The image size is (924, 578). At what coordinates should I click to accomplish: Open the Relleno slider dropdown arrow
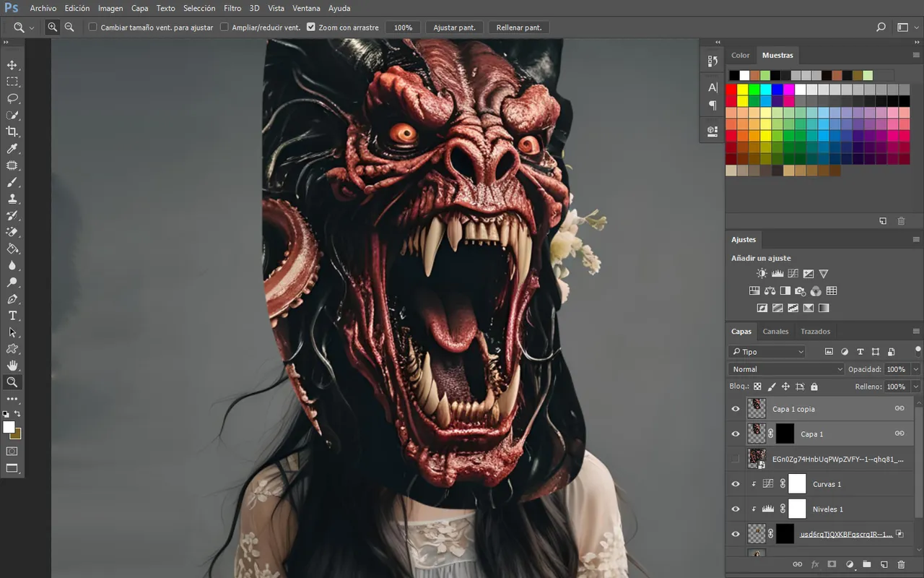coord(916,387)
